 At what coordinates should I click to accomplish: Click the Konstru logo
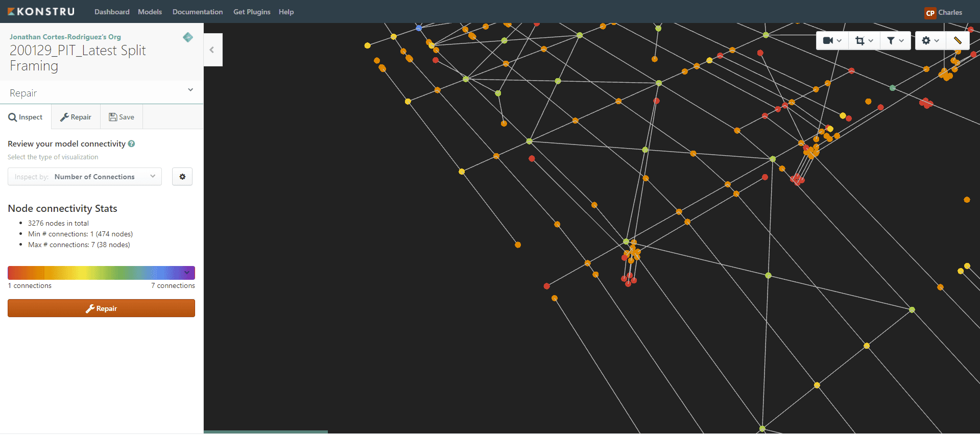(x=41, y=12)
